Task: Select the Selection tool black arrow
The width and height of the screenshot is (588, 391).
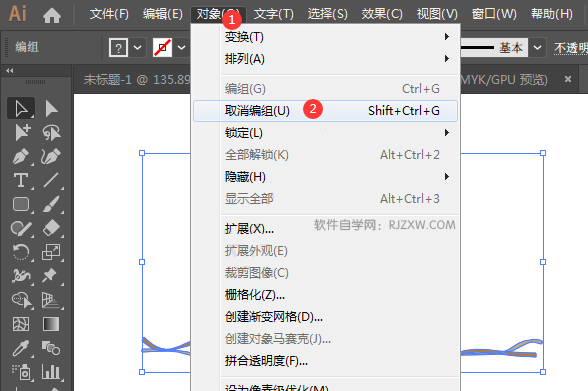Action: [21, 109]
